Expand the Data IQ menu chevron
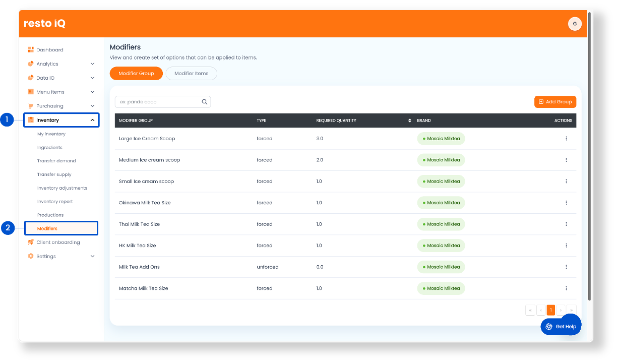 click(92, 78)
